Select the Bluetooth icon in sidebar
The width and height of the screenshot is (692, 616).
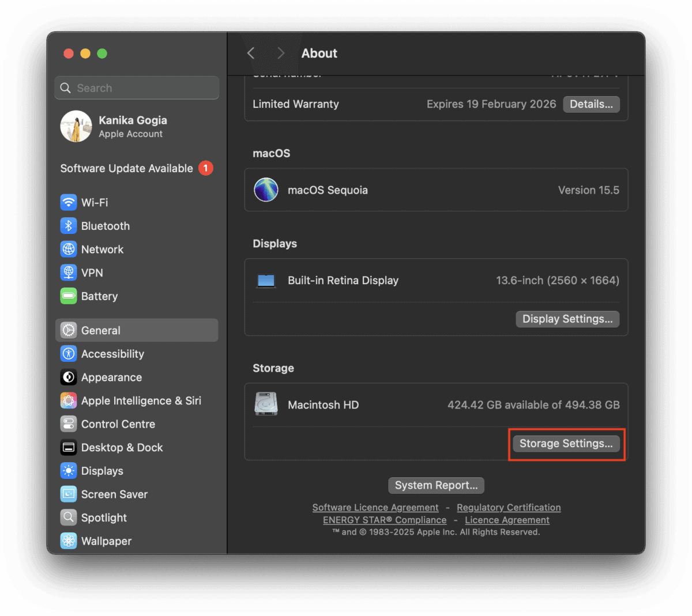69,226
